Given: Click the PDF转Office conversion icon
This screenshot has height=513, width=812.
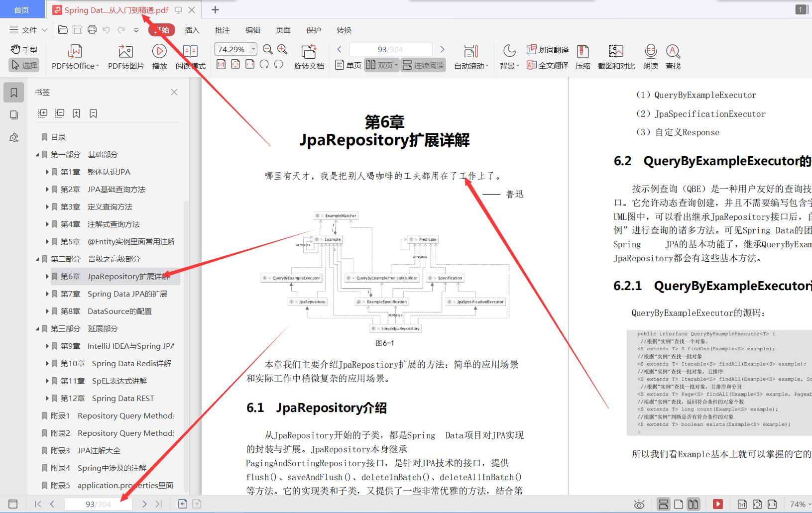Looking at the screenshot, I should coord(75,52).
